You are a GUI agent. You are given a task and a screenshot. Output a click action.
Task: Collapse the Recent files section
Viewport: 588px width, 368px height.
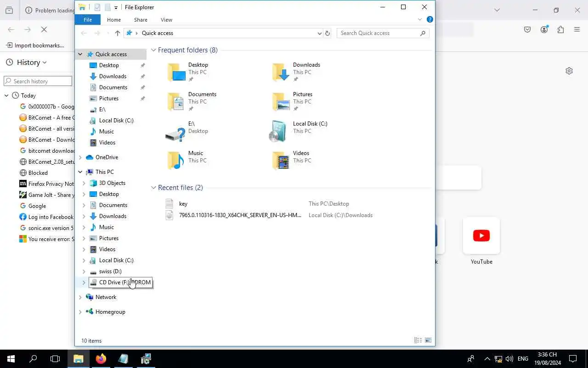tap(153, 188)
